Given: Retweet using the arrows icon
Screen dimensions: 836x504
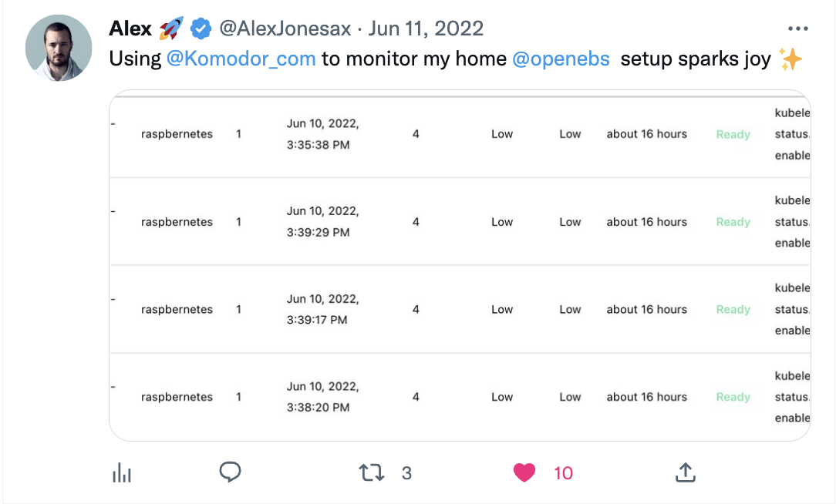Looking at the screenshot, I should (x=372, y=472).
